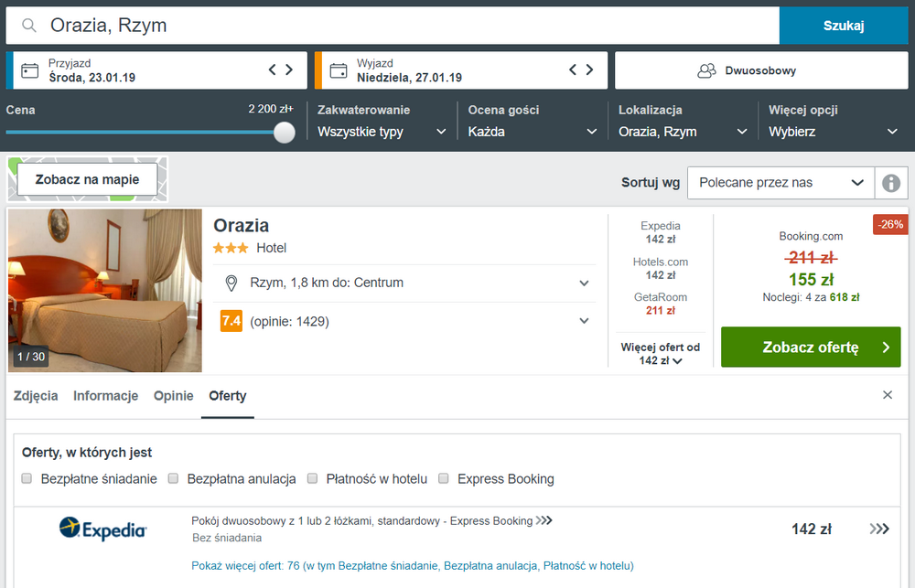Switch to Informacje tab
This screenshot has height=588, width=915.
click(x=105, y=395)
